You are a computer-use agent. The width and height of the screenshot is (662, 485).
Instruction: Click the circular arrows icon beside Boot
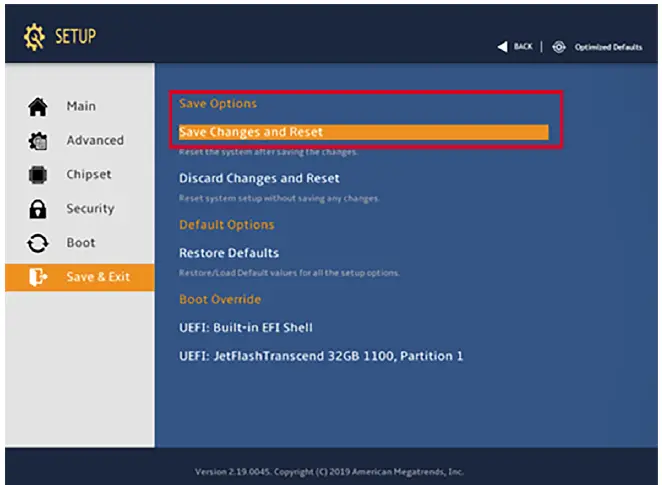click(38, 243)
